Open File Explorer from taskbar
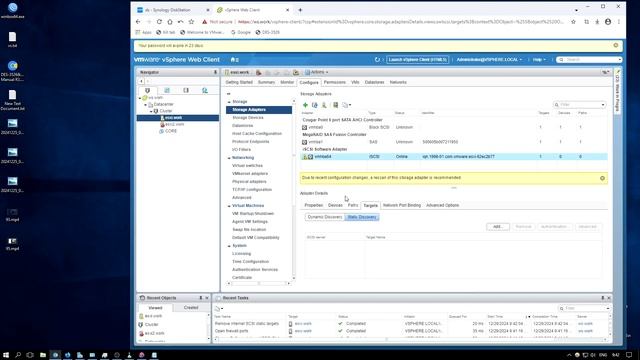The width and height of the screenshot is (640, 360). tap(43, 355)
